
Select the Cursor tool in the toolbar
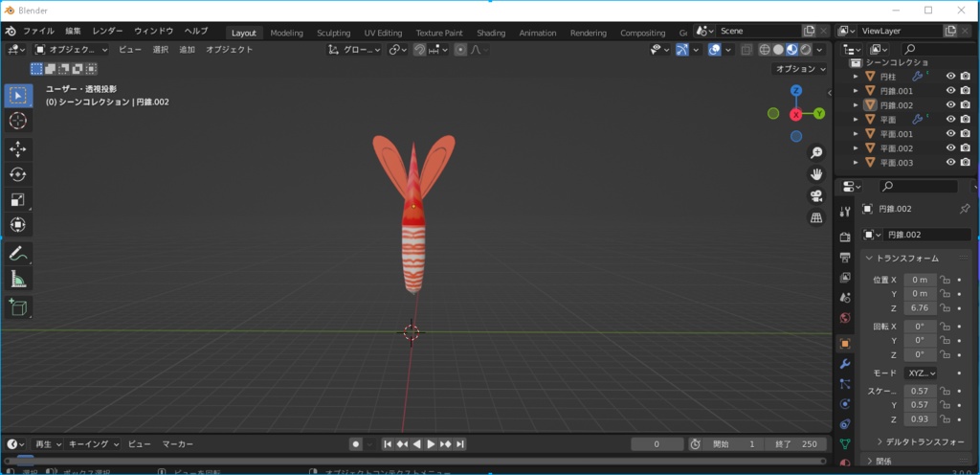(x=18, y=121)
